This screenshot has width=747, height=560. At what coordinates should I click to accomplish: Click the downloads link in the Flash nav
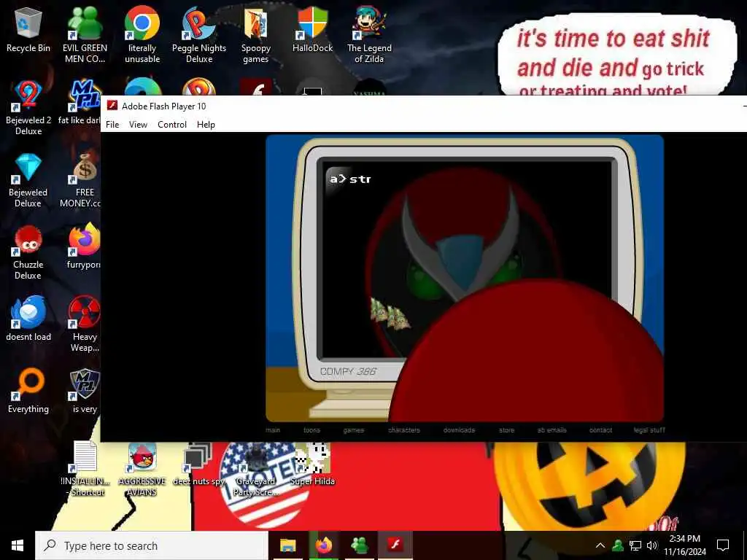tap(460, 430)
